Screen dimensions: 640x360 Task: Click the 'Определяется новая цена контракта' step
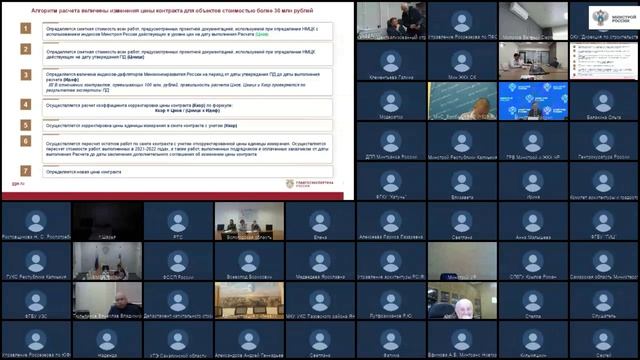[x=187, y=172]
